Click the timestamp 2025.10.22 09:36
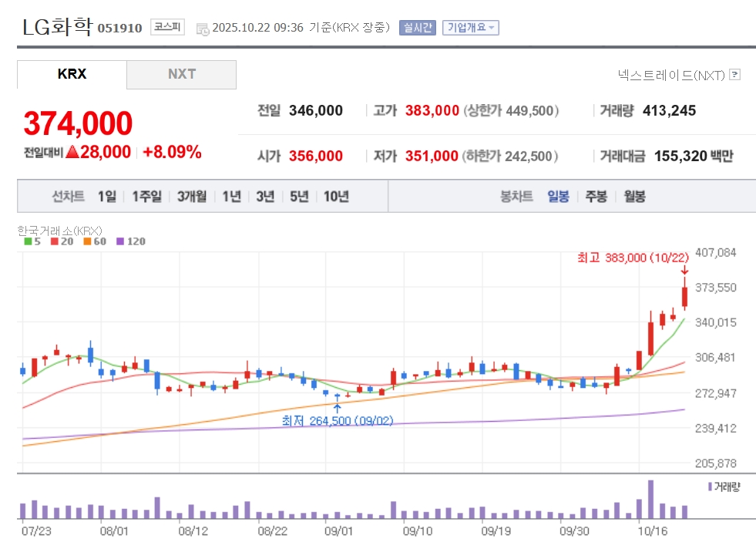 258,28
